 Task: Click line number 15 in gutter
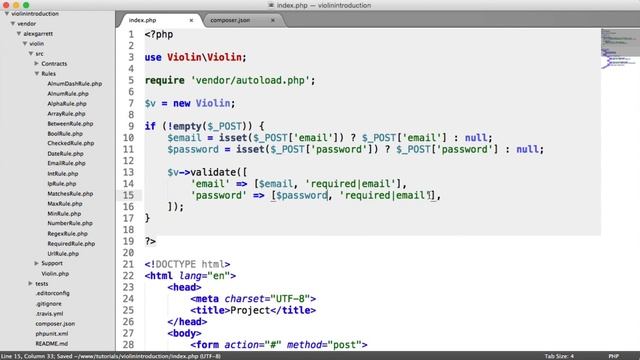(x=128, y=195)
